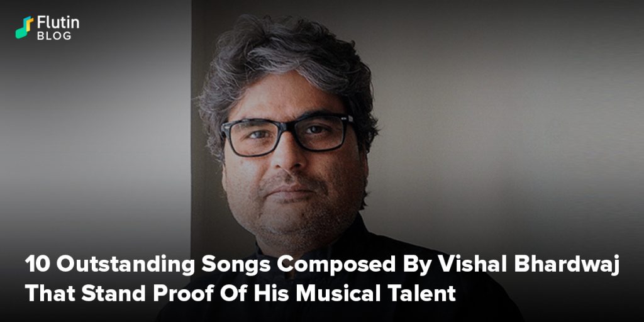This screenshot has width=644, height=322.
Task: Click the word Songs in the headline
Action: click(236, 266)
